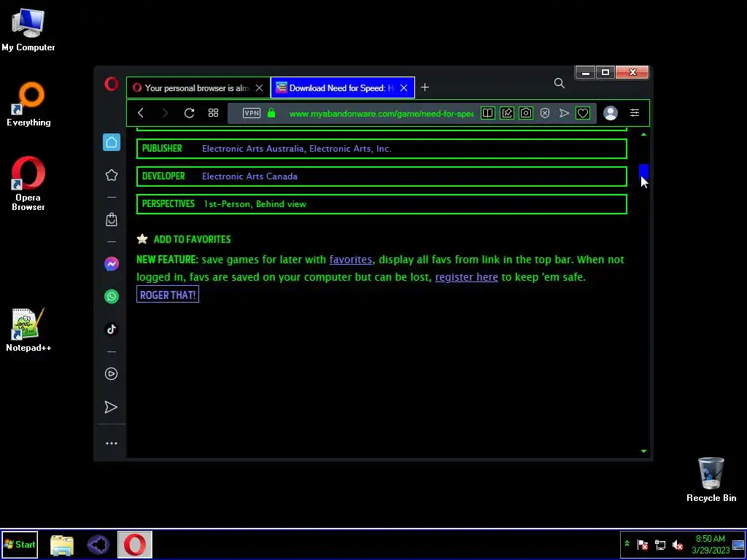
Task: Open TikTok in the sidebar
Action: tap(112, 329)
